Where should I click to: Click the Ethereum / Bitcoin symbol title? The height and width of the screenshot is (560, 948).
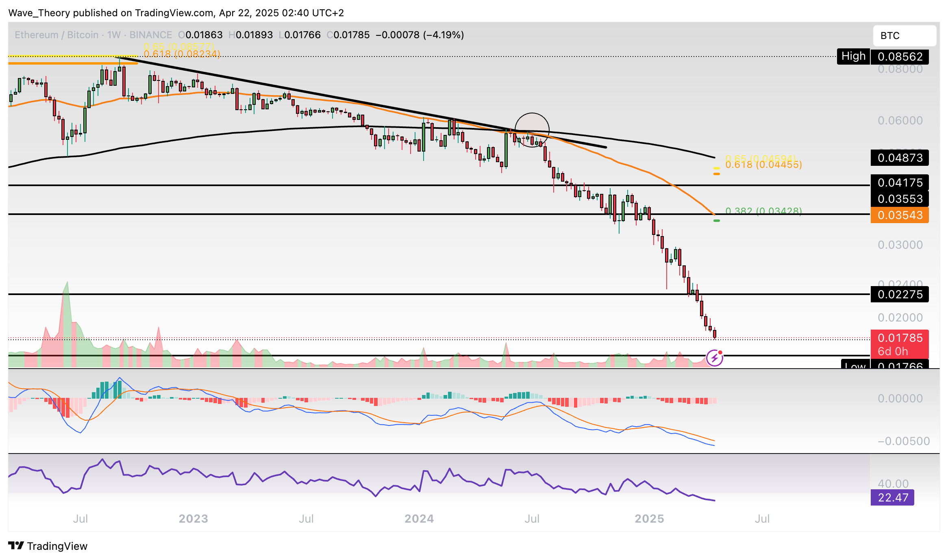pos(57,35)
